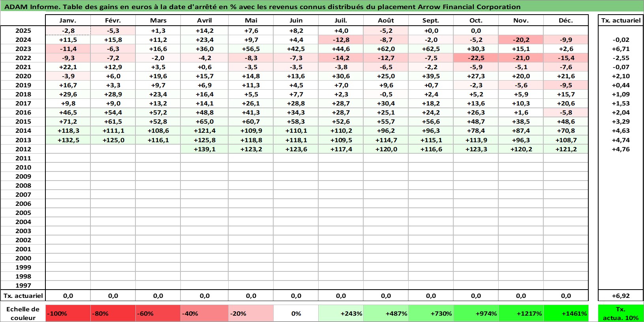Select the +46,5 cell for January 2016
The height and width of the screenshot is (322, 644).
point(68,112)
